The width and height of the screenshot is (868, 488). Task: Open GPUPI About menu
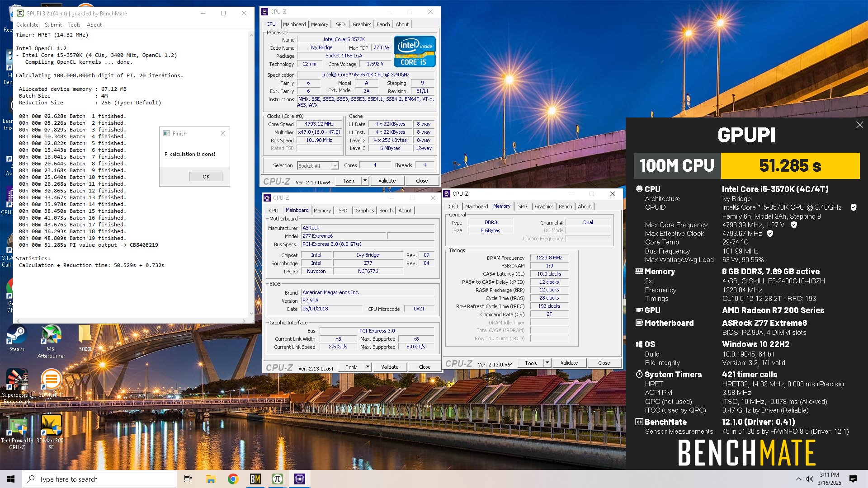(x=94, y=25)
